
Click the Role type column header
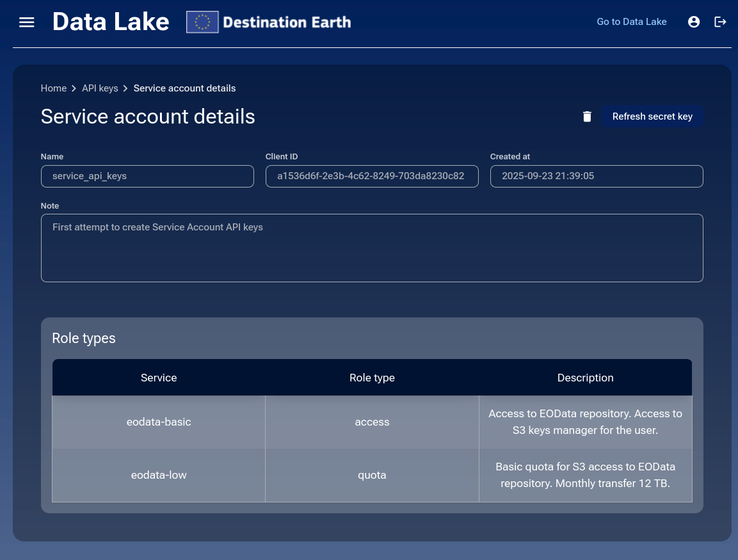point(372,378)
